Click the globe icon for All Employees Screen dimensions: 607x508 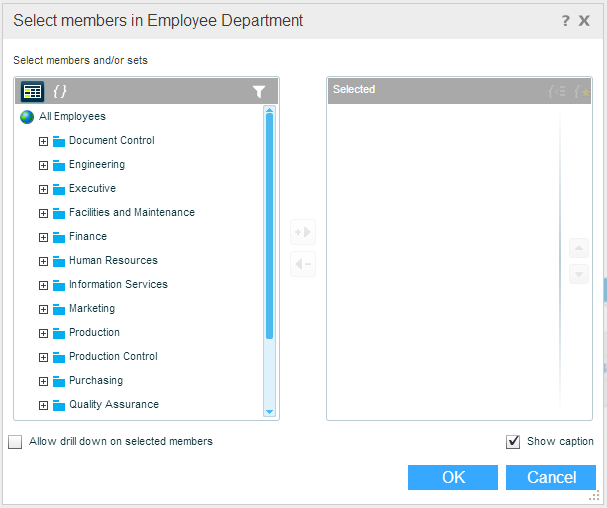click(27, 117)
